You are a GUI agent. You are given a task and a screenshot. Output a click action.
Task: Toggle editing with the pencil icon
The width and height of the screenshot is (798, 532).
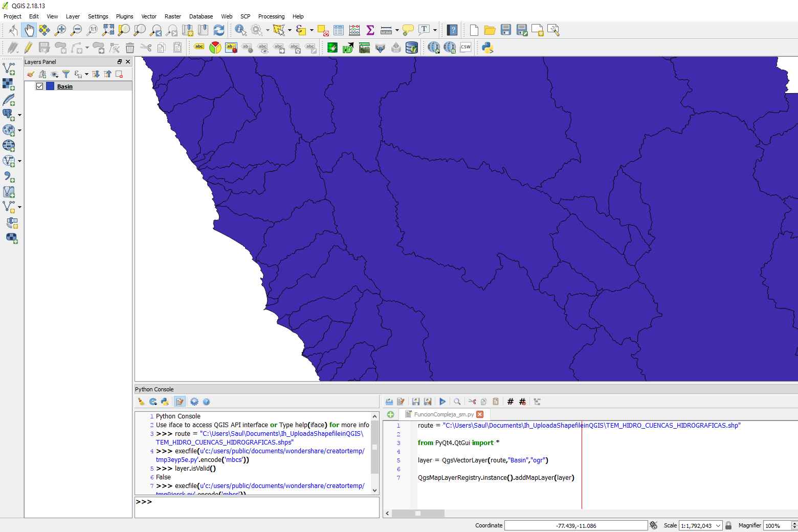coord(29,47)
